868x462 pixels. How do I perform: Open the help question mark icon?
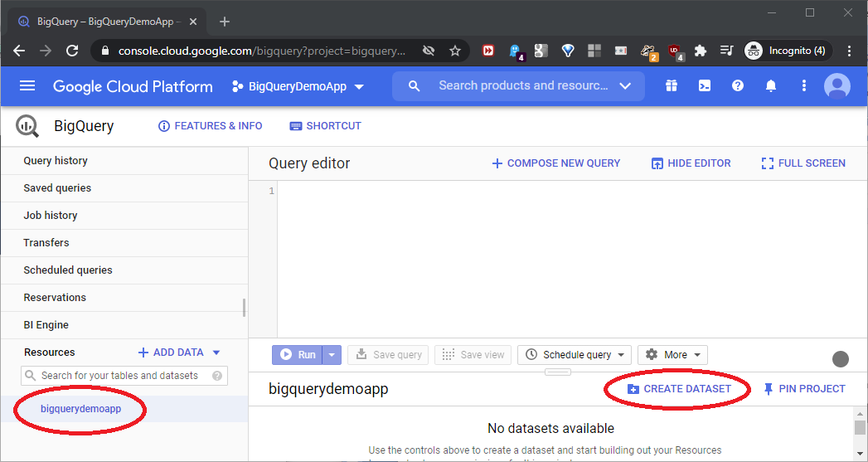(x=737, y=86)
